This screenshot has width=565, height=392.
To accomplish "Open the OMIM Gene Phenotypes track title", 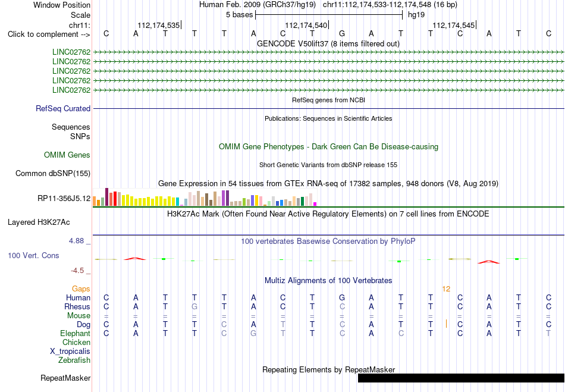I will (328, 147).
